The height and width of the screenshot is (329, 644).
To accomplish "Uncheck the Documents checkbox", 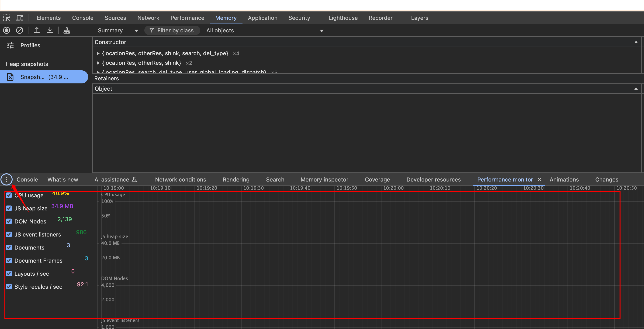I will [x=9, y=247].
